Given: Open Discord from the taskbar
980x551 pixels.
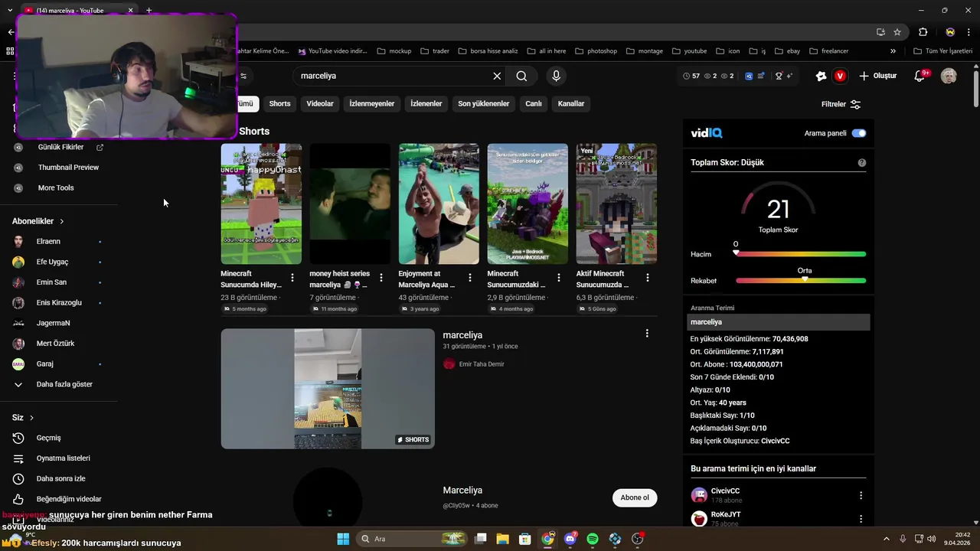Looking at the screenshot, I should click(570, 539).
